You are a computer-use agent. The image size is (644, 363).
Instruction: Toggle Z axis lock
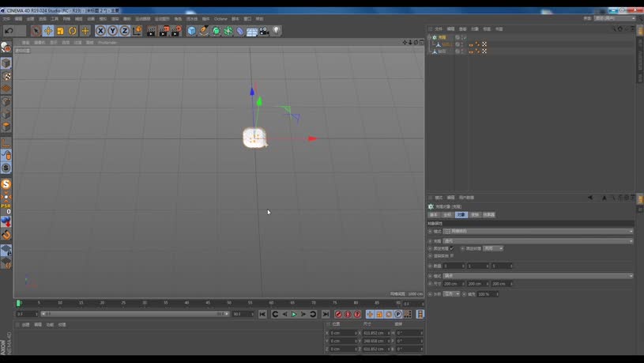click(x=125, y=31)
